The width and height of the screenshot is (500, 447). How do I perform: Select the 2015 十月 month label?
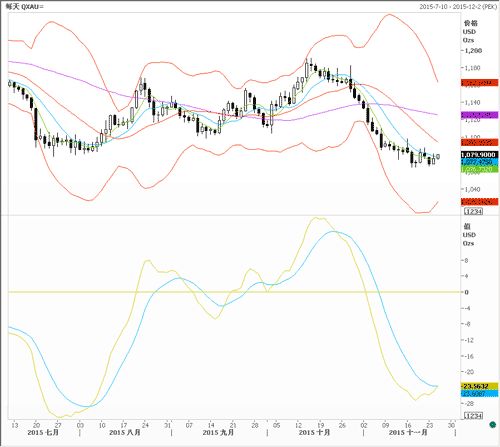314,432
